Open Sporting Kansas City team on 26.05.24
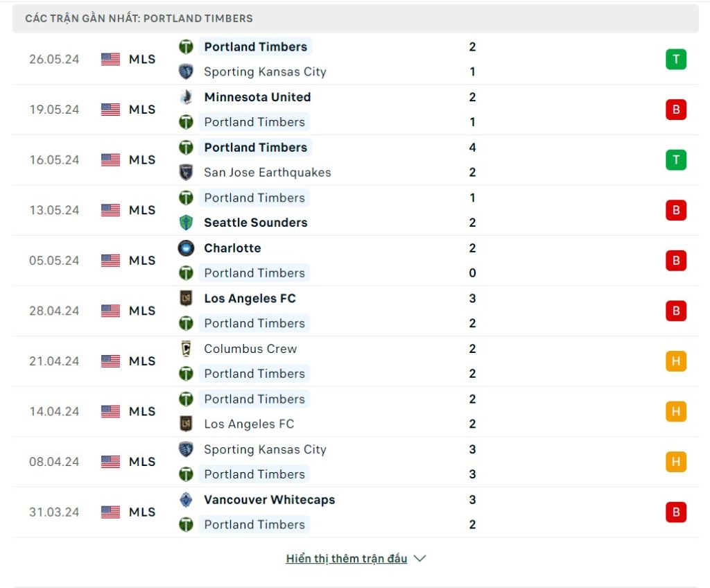This screenshot has height=588, width=710. click(x=265, y=71)
